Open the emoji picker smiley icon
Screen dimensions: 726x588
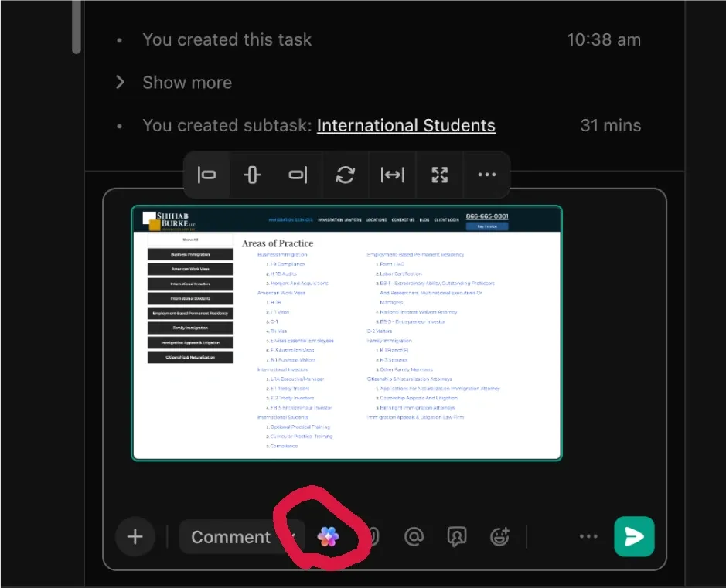[500, 536]
